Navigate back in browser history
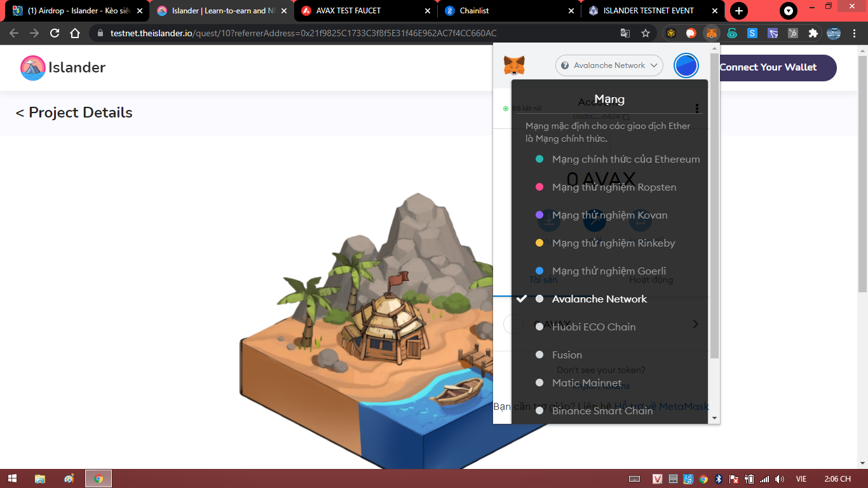The width and height of the screenshot is (868, 488). pyautogui.click(x=14, y=33)
